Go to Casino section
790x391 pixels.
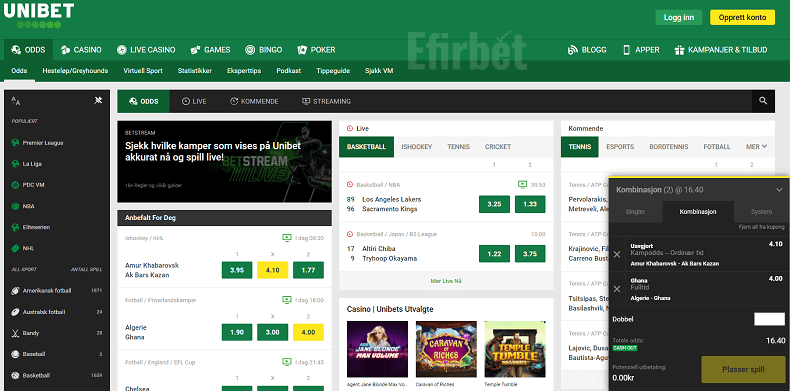81,50
